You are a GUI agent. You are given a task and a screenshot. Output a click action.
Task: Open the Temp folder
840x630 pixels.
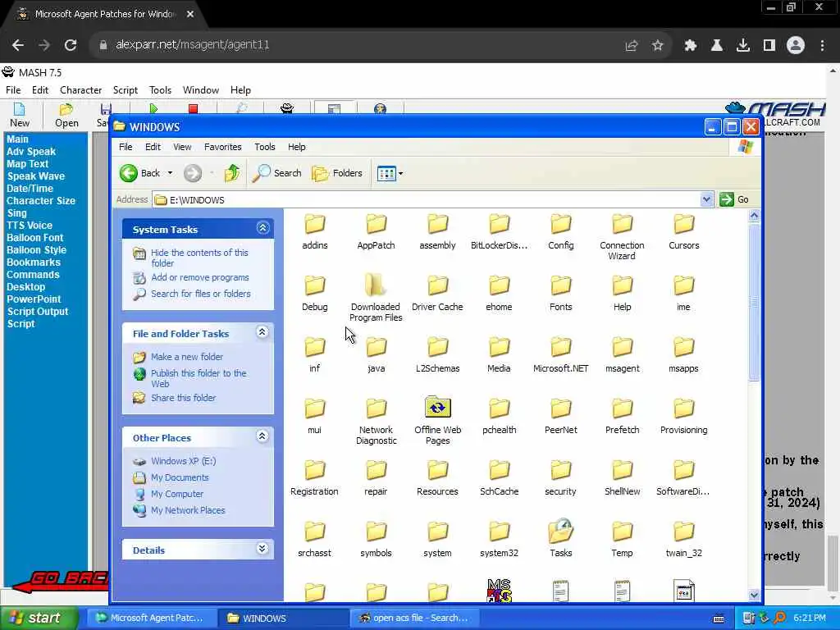(x=622, y=539)
